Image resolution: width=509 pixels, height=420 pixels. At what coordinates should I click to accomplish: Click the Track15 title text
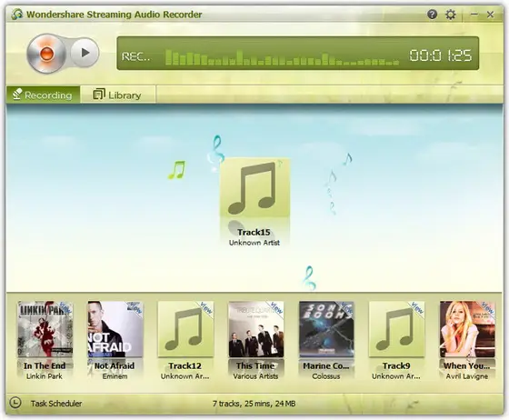(254, 232)
